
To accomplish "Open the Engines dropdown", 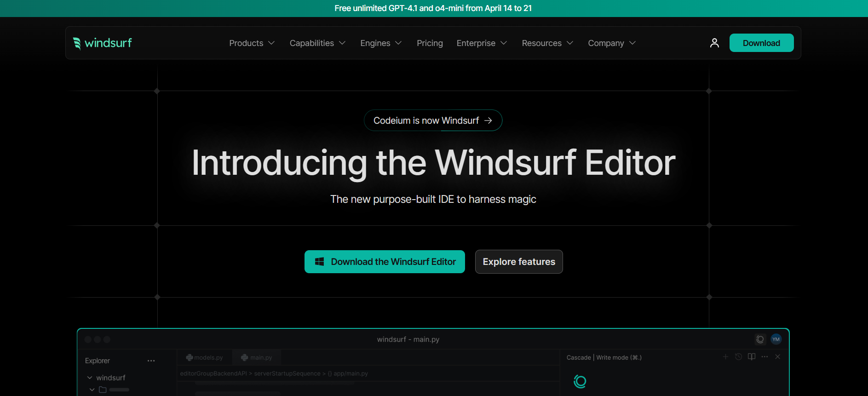I will (381, 43).
